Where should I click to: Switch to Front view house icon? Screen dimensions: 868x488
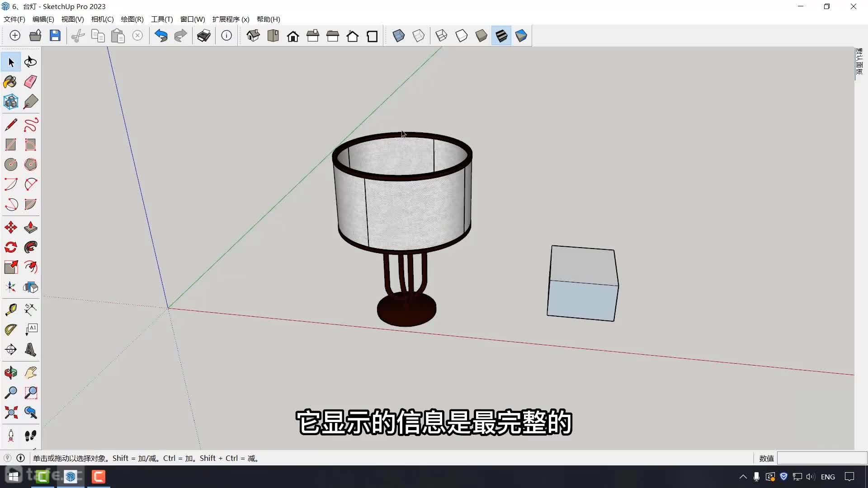click(x=293, y=36)
